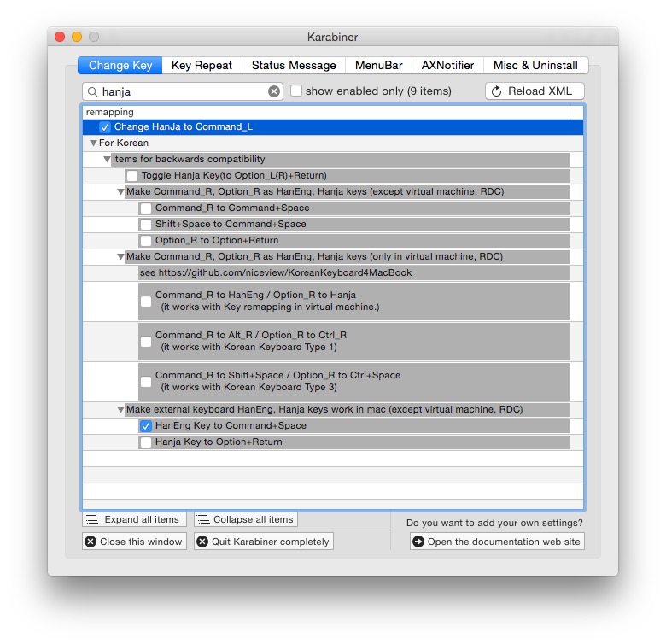Click the remapping column header
This screenshot has height=644, width=666.
click(x=326, y=112)
